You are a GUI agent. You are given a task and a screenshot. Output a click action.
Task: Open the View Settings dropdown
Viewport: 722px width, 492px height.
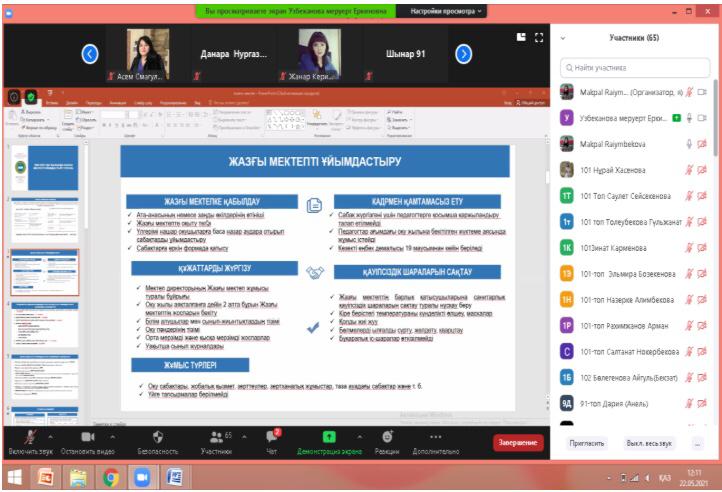coord(447,11)
